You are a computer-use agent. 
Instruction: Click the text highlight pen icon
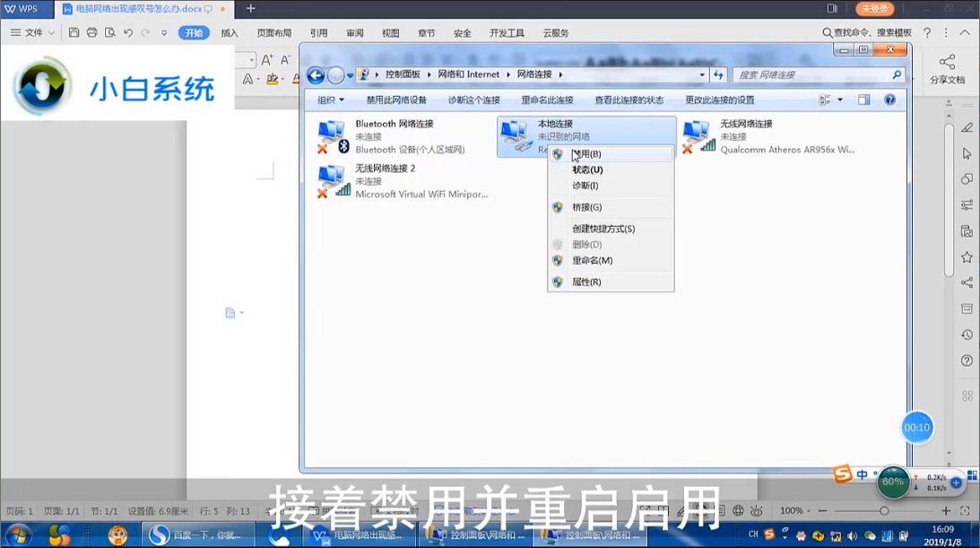click(272, 79)
